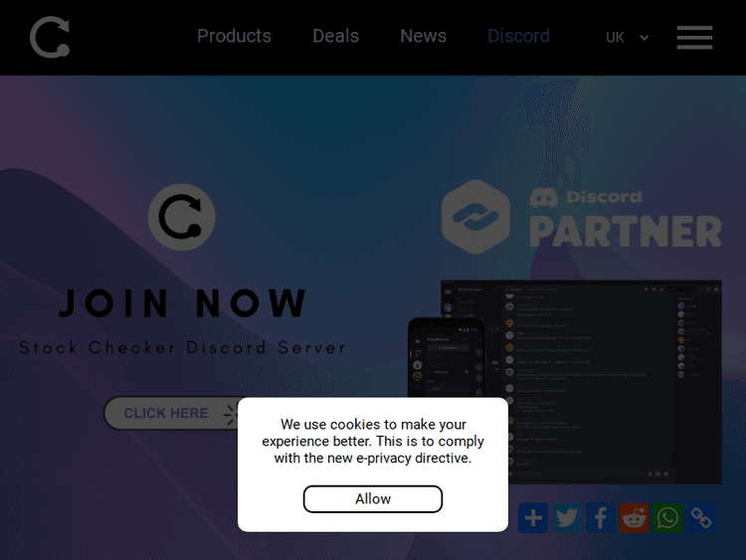Share the page on Facebook
This screenshot has width=746, height=560.
(x=600, y=517)
